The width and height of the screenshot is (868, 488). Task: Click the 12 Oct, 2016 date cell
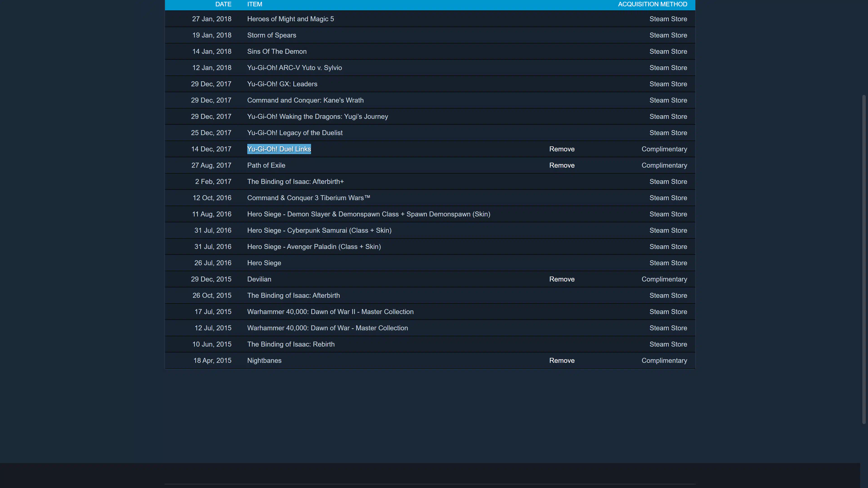[x=212, y=198]
